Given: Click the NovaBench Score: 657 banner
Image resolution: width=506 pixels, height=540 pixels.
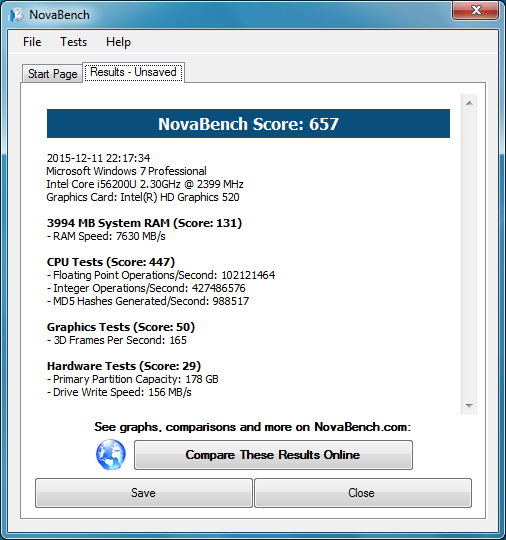Looking at the screenshot, I should coord(248,124).
